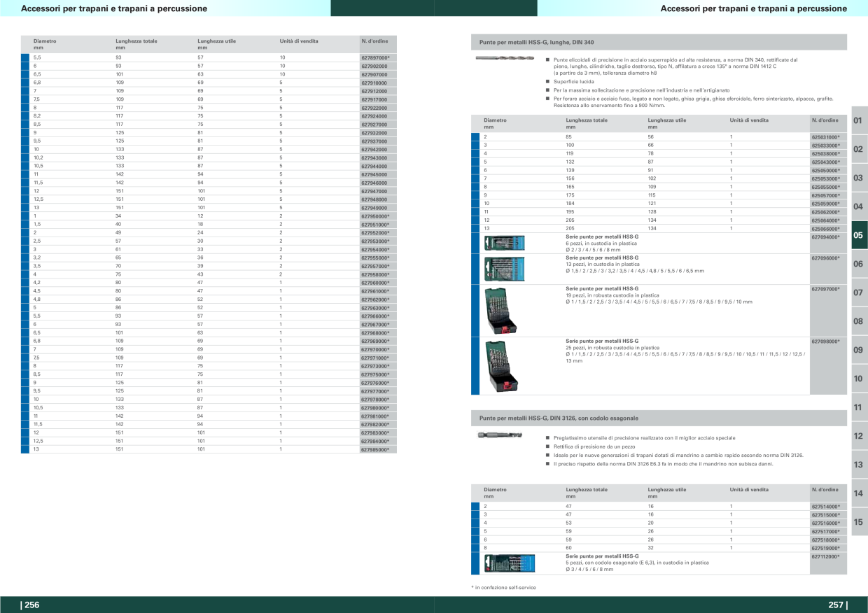Click order number 627112000* for hex set
This screenshot has width=868, height=613.
point(825,556)
